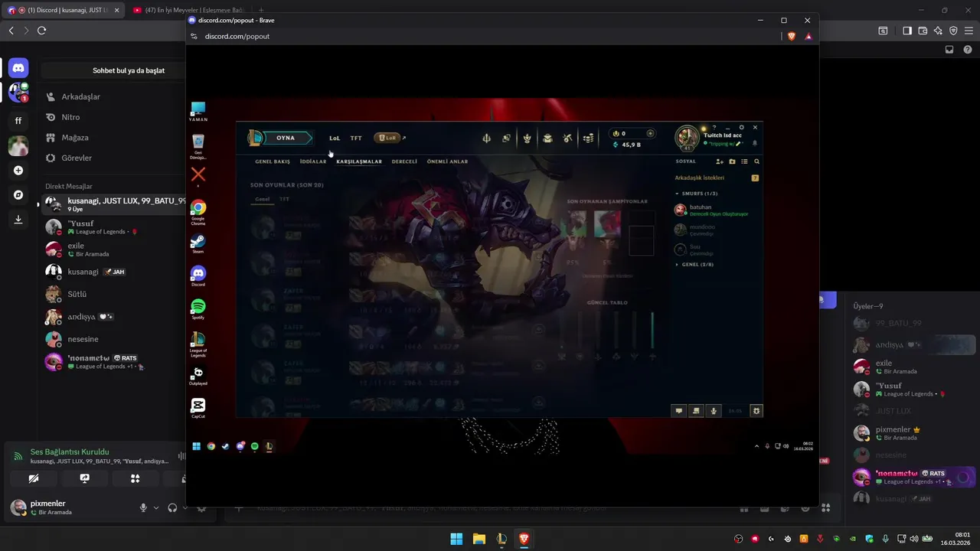This screenshot has width=980, height=551.
Task: Select LoR badge in League client header
Action: (x=387, y=138)
